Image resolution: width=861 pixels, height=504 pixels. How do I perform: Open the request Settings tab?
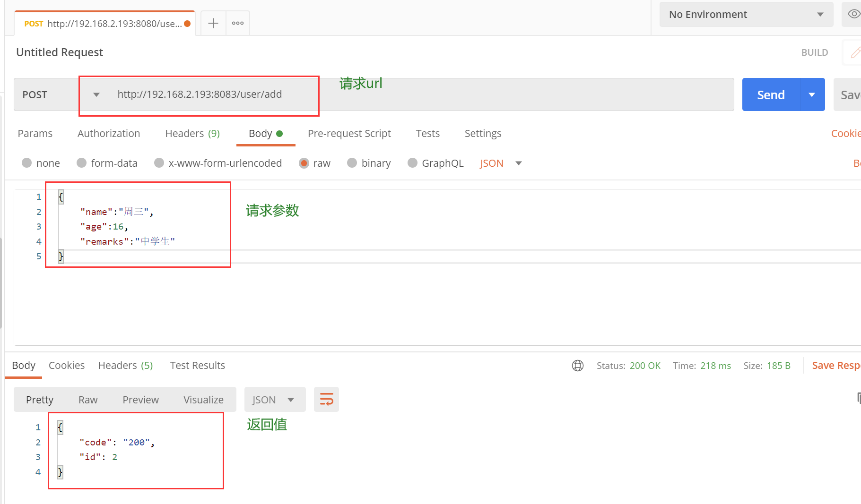(x=483, y=134)
